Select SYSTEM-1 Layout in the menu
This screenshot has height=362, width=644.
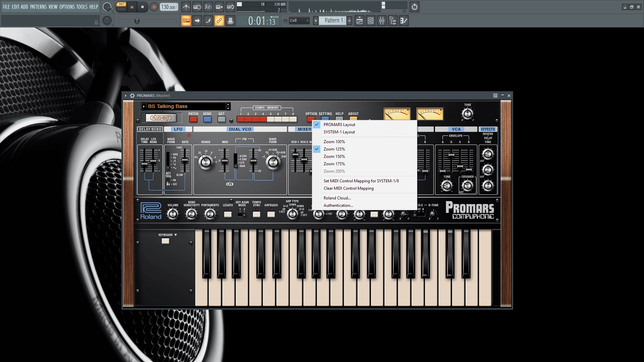tap(364, 132)
